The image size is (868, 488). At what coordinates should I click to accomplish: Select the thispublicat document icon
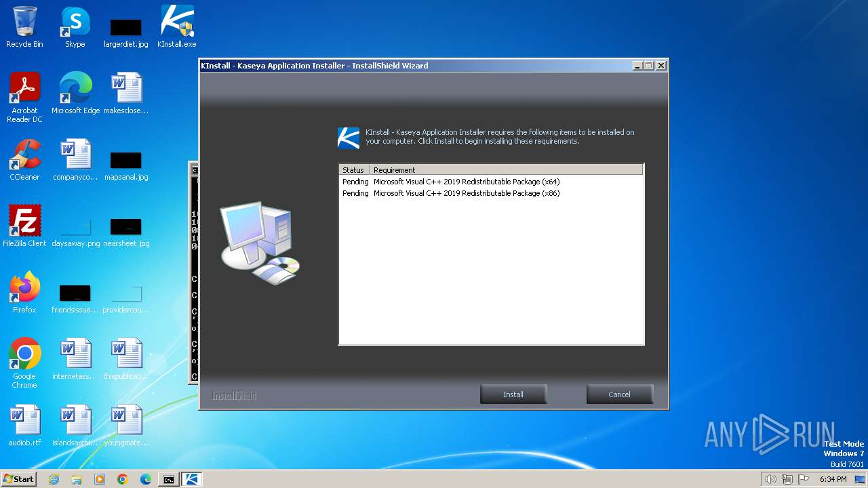pos(126,359)
